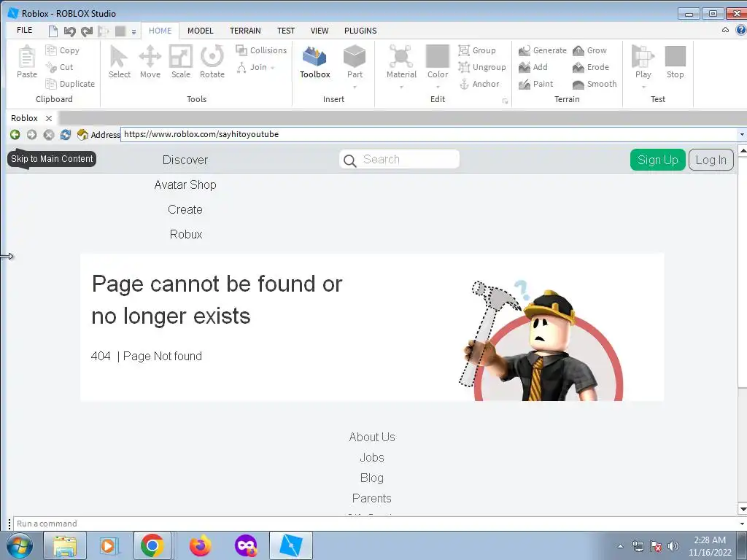Image resolution: width=747 pixels, height=560 pixels.
Task: Open the FILE menu
Action: 24,31
